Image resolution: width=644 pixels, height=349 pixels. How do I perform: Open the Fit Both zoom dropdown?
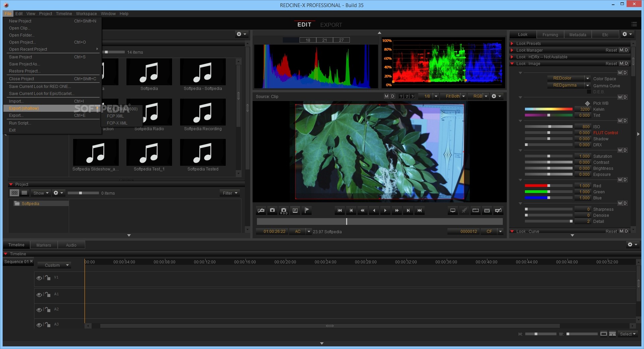(x=454, y=96)
